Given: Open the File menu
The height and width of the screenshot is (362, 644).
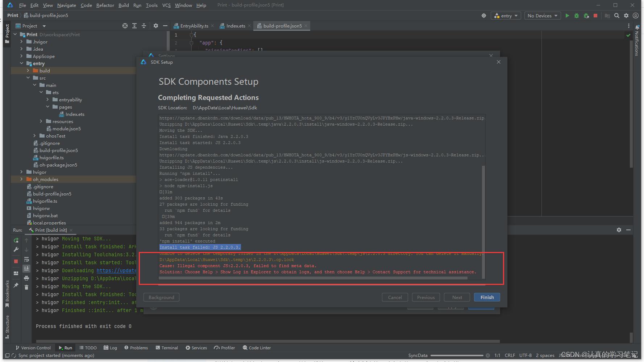Looking at the screenshot, I should pyautogui.click(x=22, y=5).
